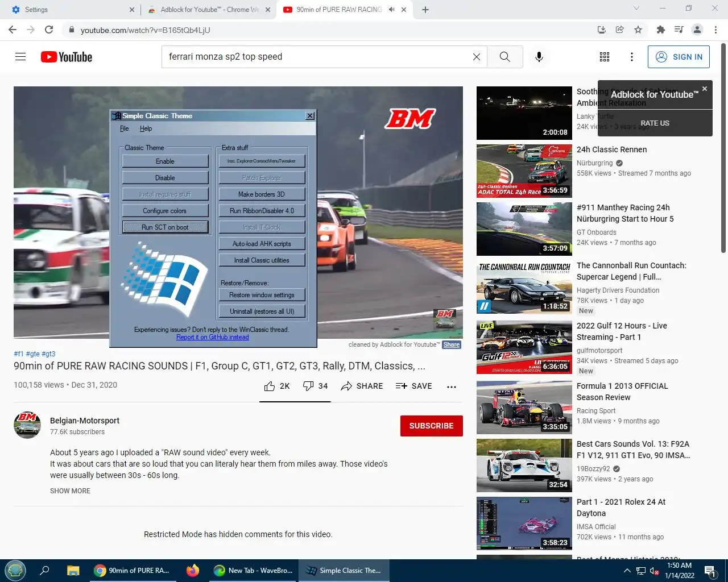The height and width of the screenshot is (582, 728).
Task: Show hidden tray icons chevron
Action: pyautogui.click(x=627, y=571)
